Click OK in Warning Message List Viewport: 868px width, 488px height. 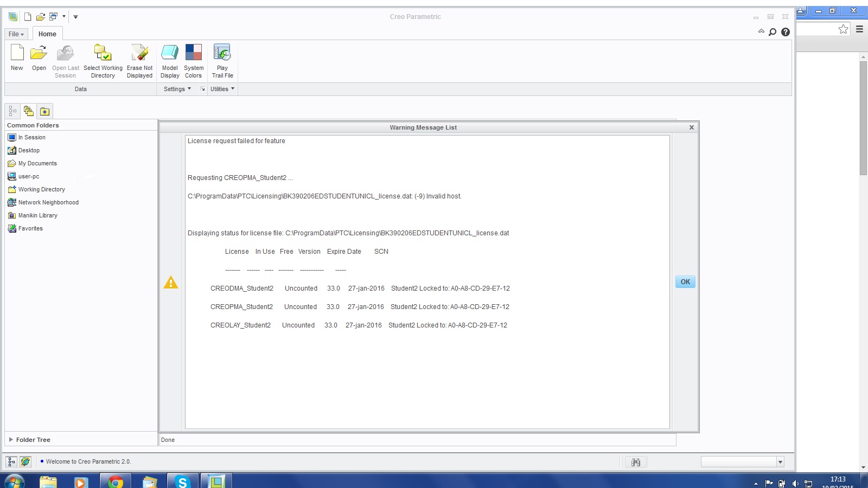[x=685, y=282]
